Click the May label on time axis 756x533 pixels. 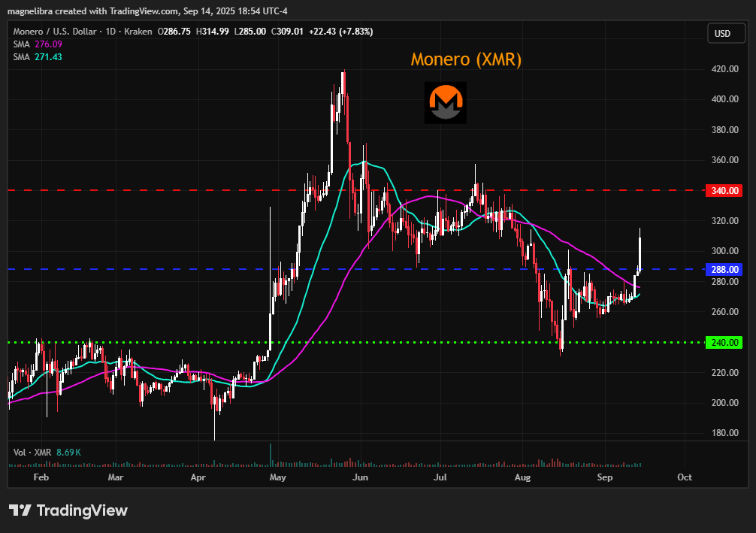[278, 477]
